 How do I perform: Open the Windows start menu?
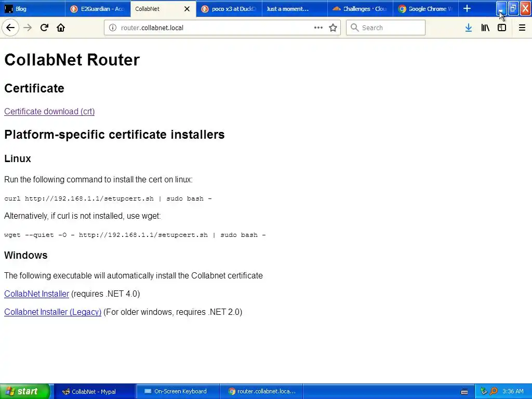[x=24, y=391]
